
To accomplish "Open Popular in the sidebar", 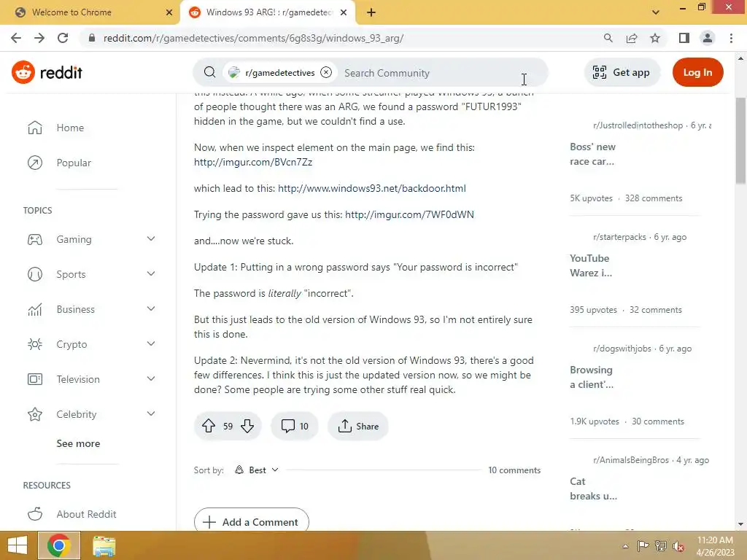I will [x=74, y=163].
